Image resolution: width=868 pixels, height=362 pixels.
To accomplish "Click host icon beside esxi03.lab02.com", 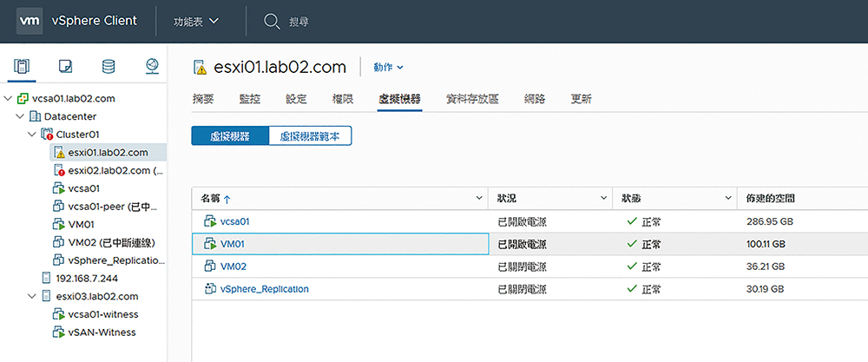I will coord(46,296).
